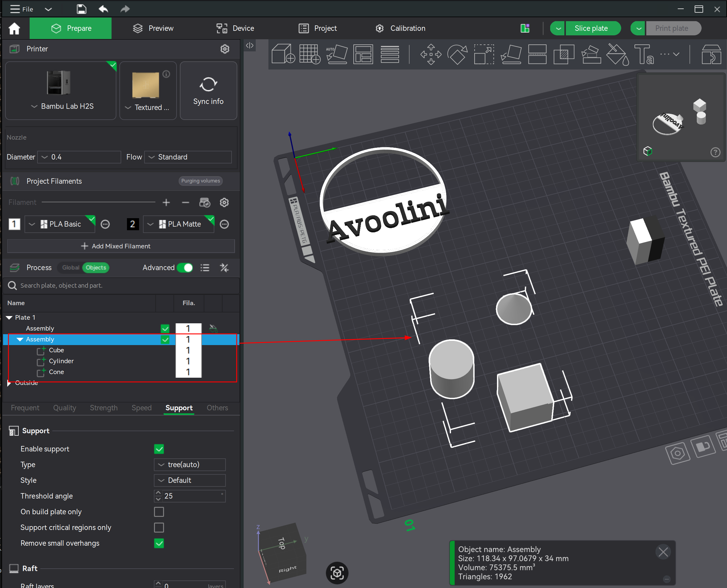Select the Move tool in toolbar
This screenshot has width=727, height=588.
coord(430,54)
